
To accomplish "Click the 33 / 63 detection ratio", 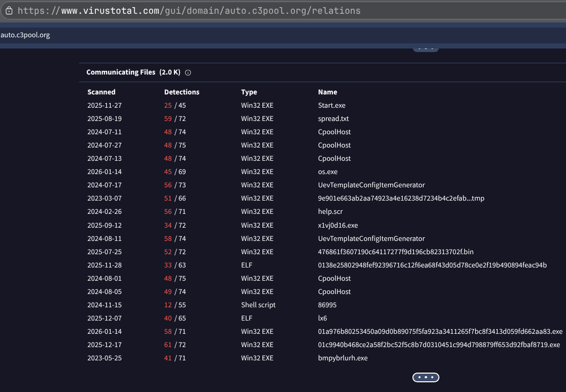I will pos(175,265).
